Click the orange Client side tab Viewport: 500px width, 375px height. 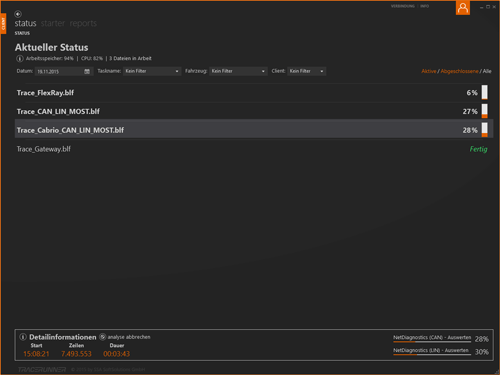click(x=3, y=23)
